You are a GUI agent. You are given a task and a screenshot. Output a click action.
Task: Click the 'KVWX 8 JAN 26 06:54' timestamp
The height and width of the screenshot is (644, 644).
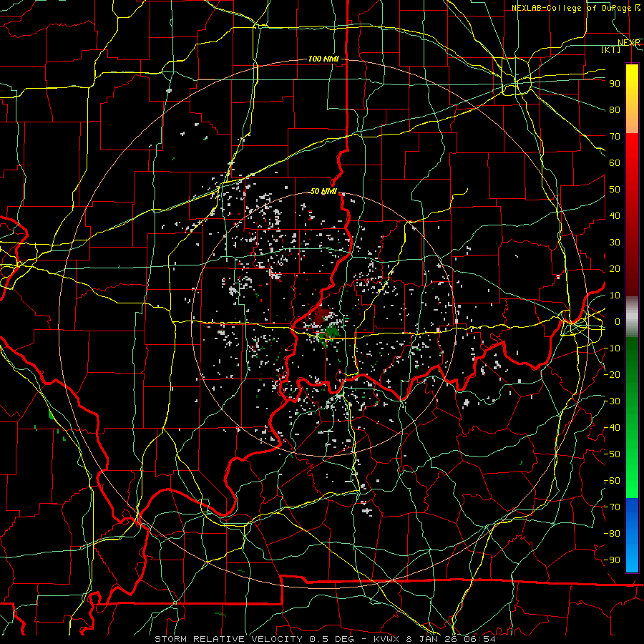[434, 639]
